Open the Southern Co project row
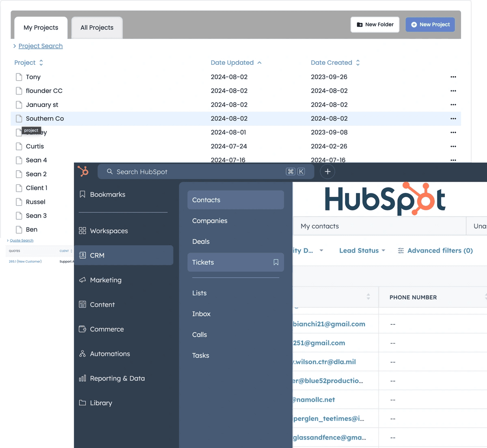The height and width of the screenshot is (448, 487). pyautogui.click(x=235, y=118)
